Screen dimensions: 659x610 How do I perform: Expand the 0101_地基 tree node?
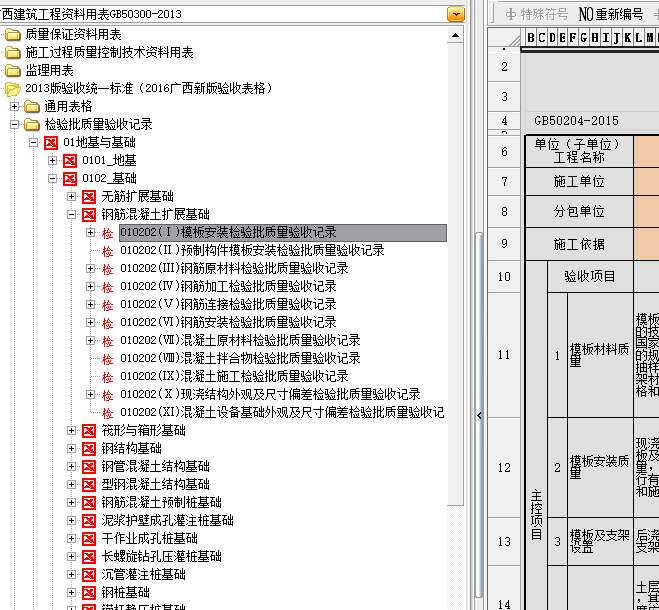coord(52,161)
